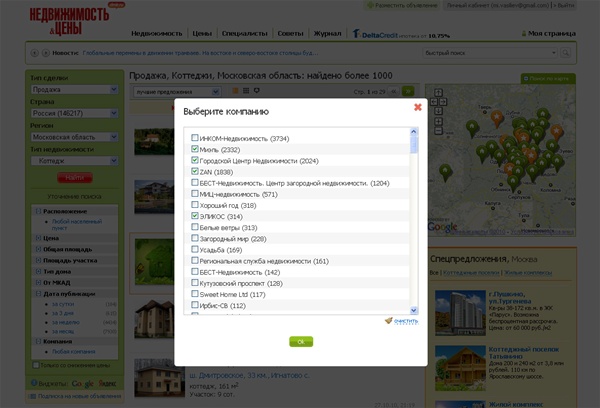Screen dimensions: 600x408
Task: Check the Усадьба (169) checkbox
Action: tap(195, 249)
